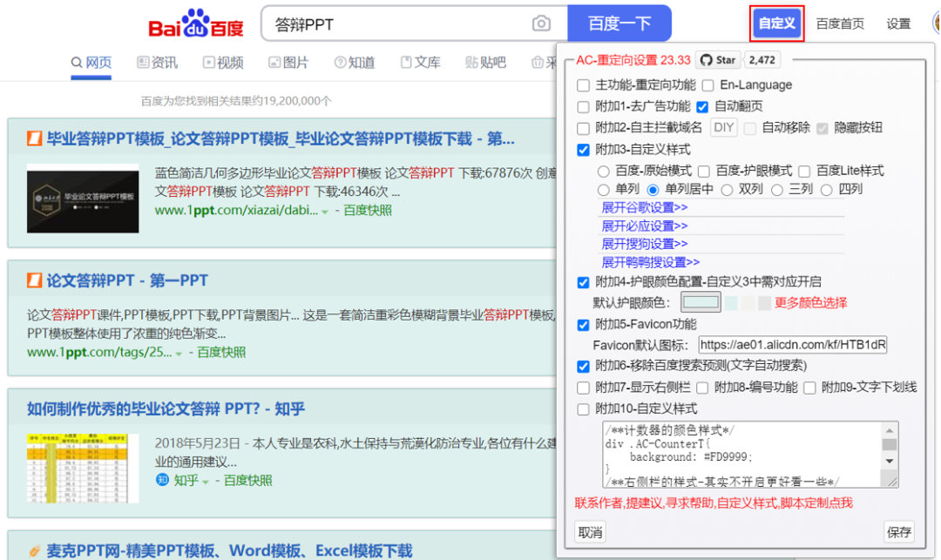Click the orange favicon beside 毕业答辩PPT模板 result

tap(35, 139)
